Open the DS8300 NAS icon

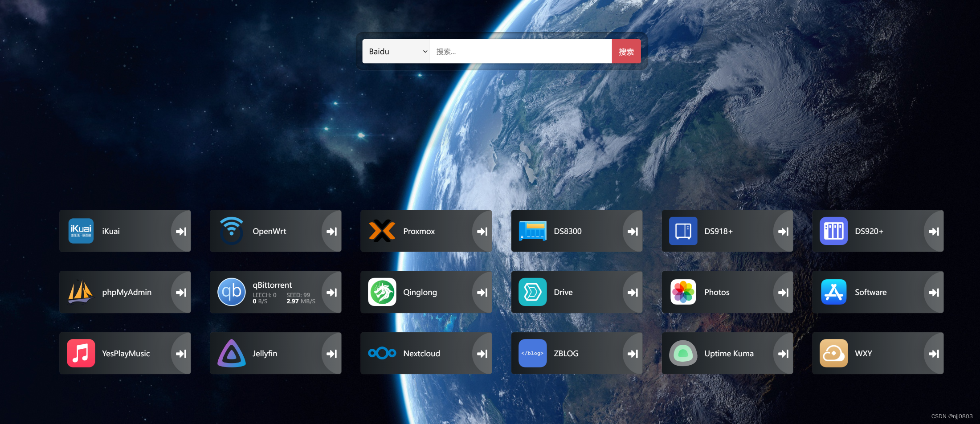click(x=533, y=231)
